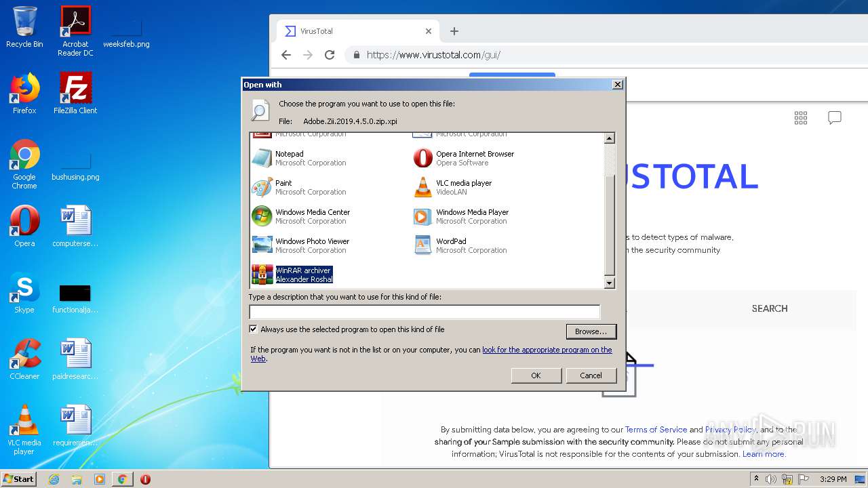Open new Chrome tab with plus

(454, 31)
